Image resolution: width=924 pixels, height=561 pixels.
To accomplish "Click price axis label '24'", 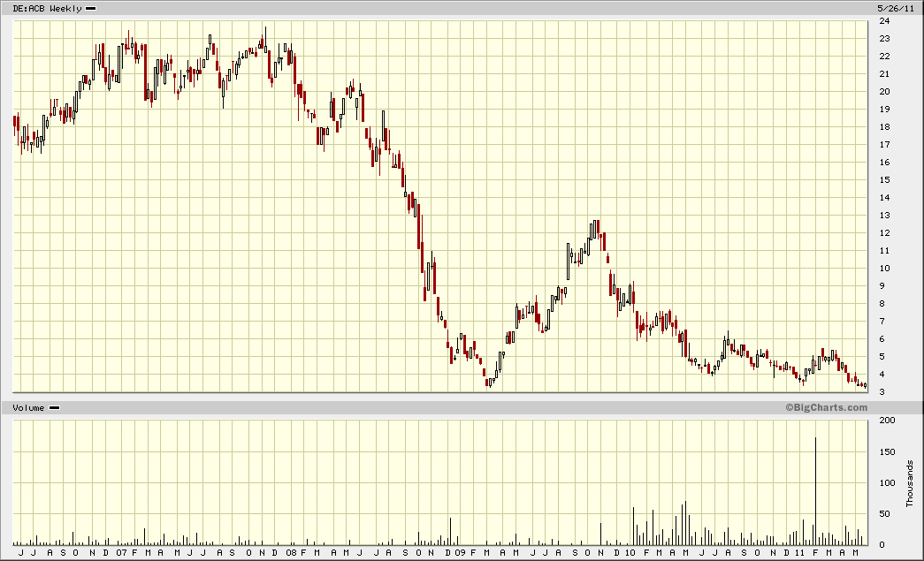I will click(884, 20).
